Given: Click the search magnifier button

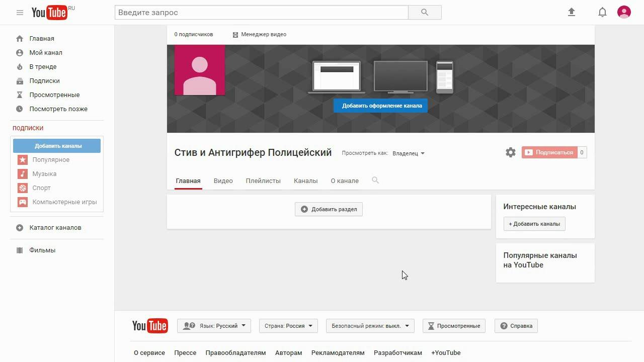Looking at the screenshot, I should [x=425, y=13].
